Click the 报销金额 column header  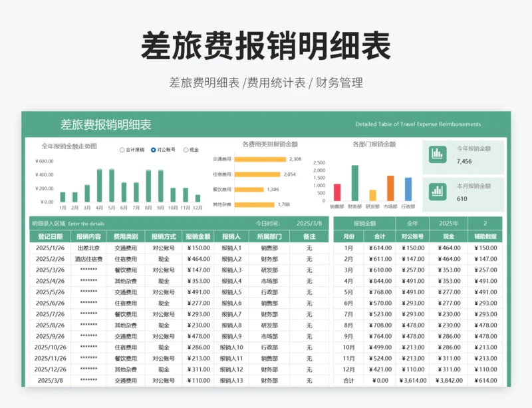[x=198, y=236]
